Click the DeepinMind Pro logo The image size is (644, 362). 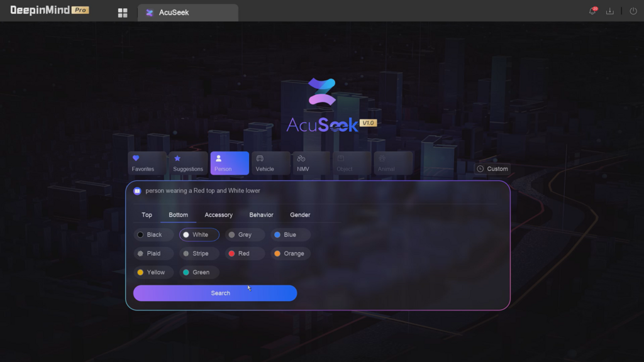pyautogui.click(x=49, y=10)
